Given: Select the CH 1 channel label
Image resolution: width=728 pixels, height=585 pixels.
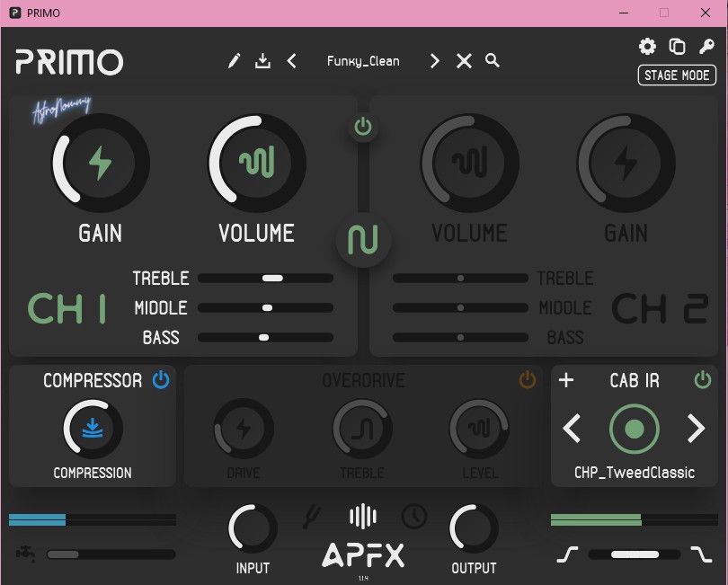Looking at the screenshot, I should pos(67,308).
